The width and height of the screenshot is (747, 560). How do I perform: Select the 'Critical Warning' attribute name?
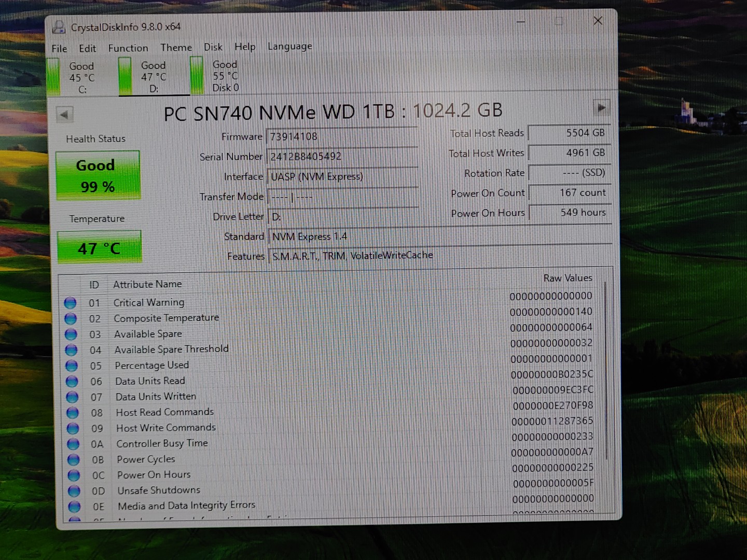click(x=149, y=302)
